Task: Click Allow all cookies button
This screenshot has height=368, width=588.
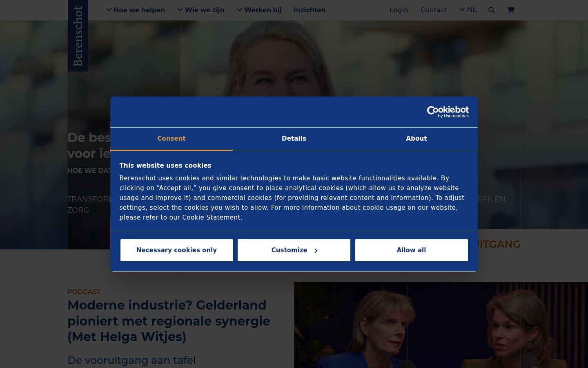Action: [412, 250]
